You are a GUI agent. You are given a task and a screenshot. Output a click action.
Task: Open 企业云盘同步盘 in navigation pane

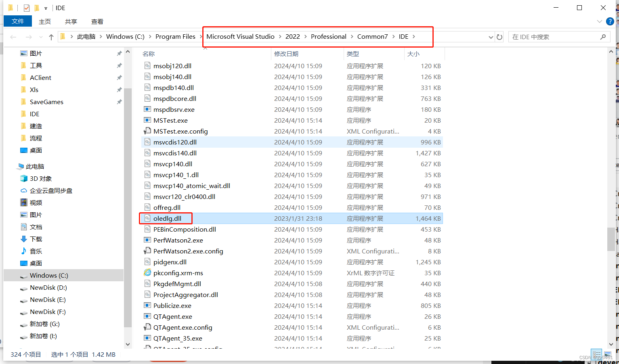coord(51,190)
